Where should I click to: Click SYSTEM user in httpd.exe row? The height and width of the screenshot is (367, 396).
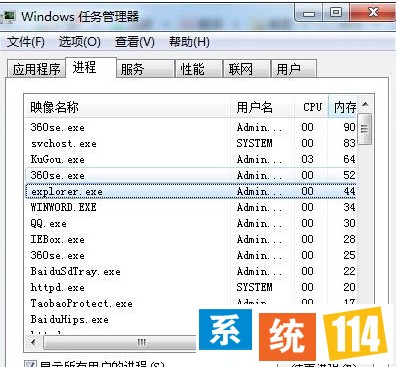pos(254,287)
